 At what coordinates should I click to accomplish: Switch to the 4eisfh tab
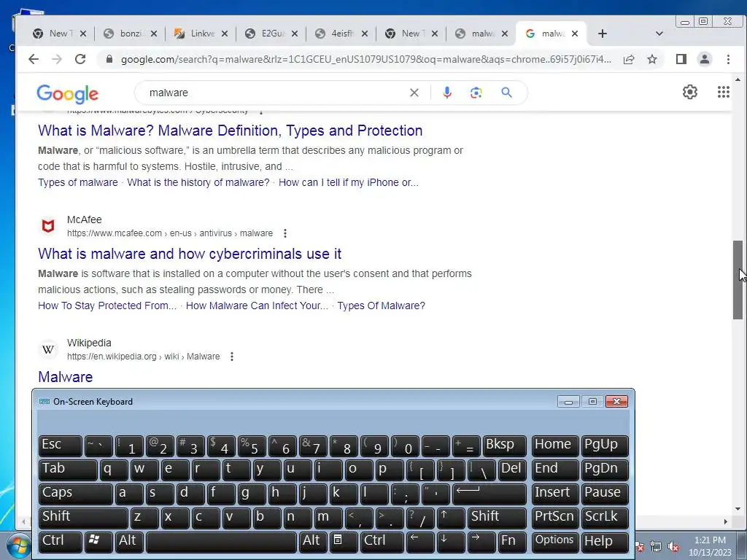pos(336,34)
